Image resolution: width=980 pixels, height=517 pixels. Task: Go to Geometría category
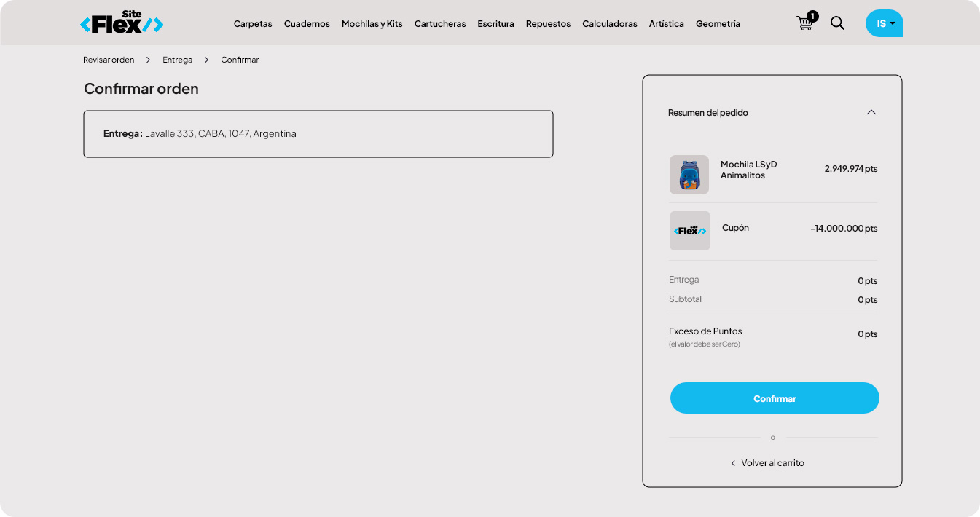point(718,24)
